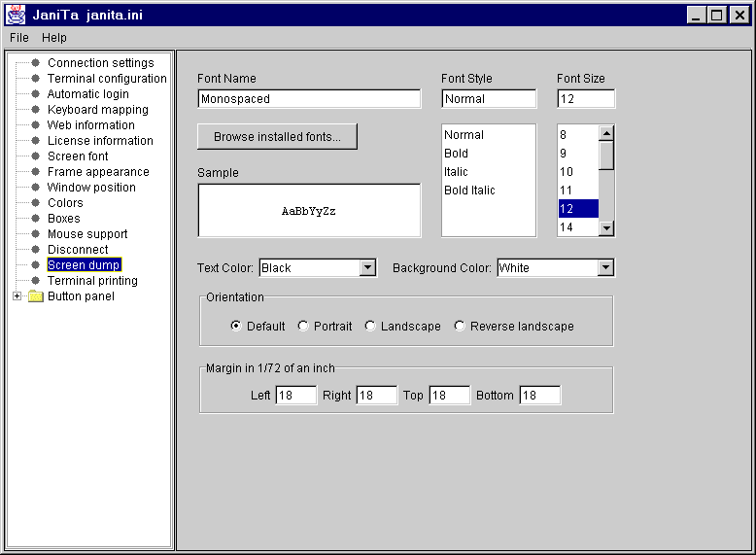Select the Button panel label in tree
Viewport: 756px width, 555px height.
click(x=81, y=296)
